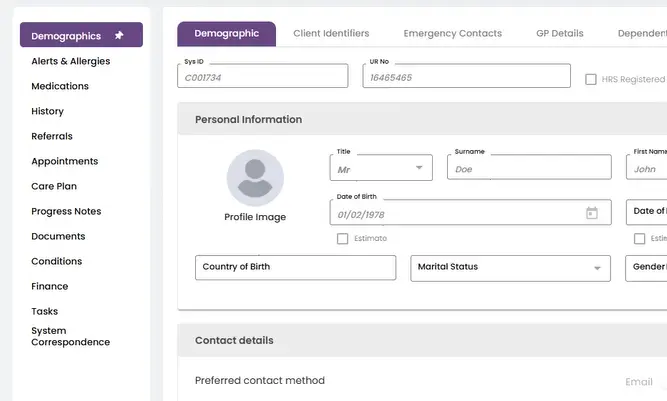This screenshot has height=401, width=667.
Task: Open the Marital Status dropdown
Action: click(598, 268)
